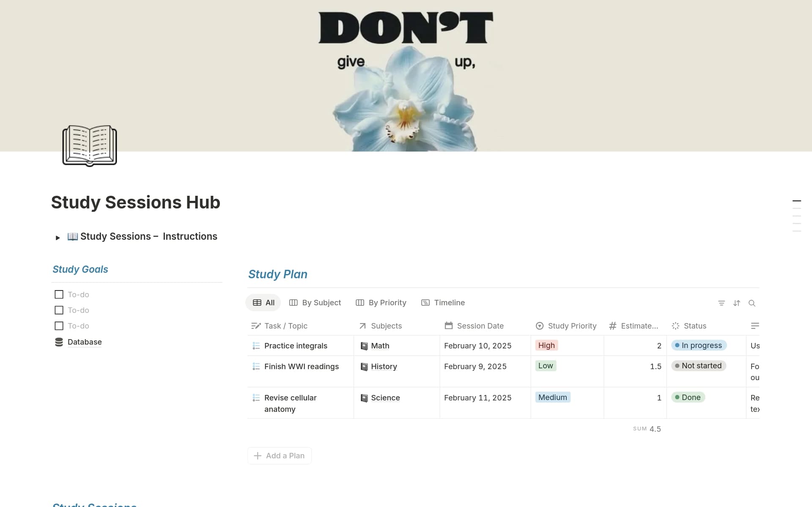The width and height of the screenshot is (812, 507).
Task: Open the History subject page link
Action: [384, 366]
